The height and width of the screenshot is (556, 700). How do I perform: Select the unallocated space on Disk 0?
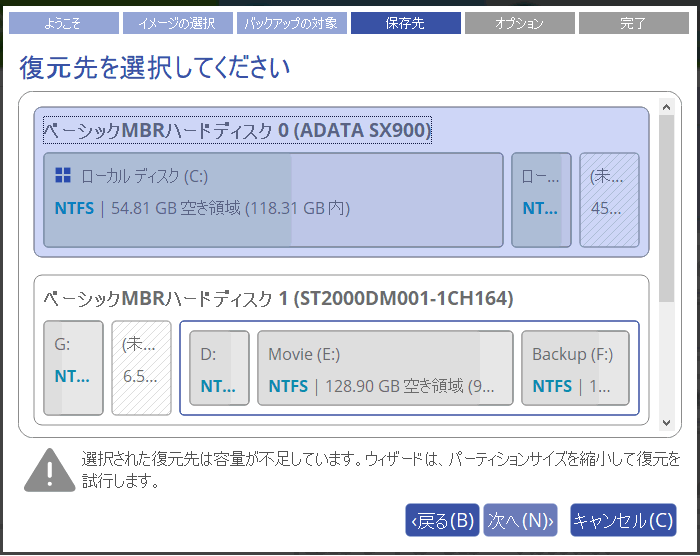(609, 200)
